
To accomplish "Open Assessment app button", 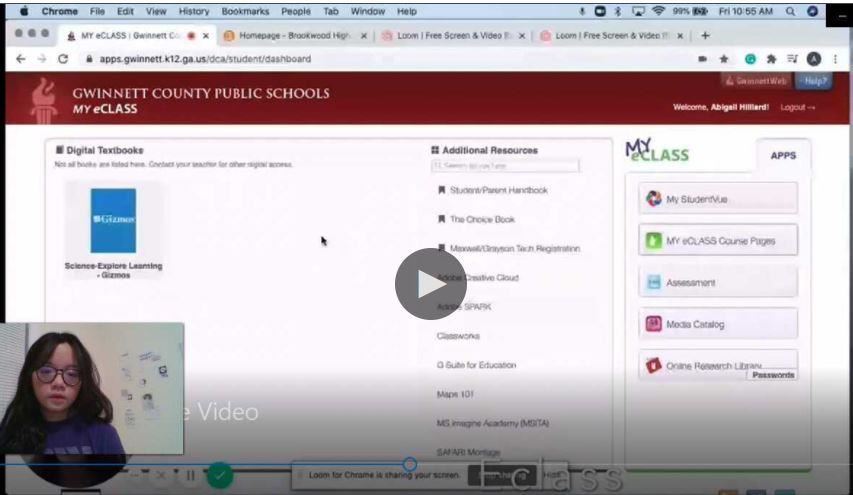I will coord(718,282).
